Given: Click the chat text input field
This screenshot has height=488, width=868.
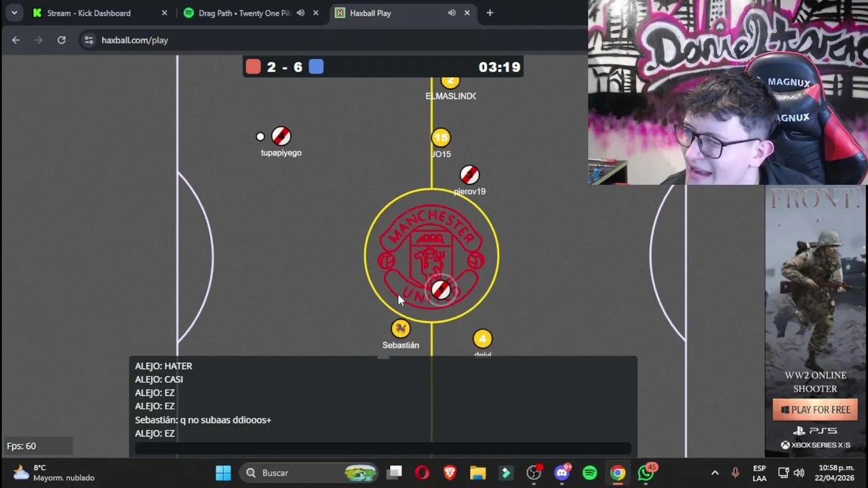Looking at the screenshot, I should point(383,448).
